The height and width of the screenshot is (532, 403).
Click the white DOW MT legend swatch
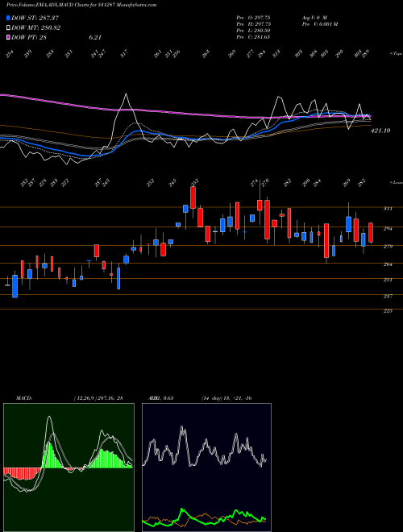(x=8, y=28)
